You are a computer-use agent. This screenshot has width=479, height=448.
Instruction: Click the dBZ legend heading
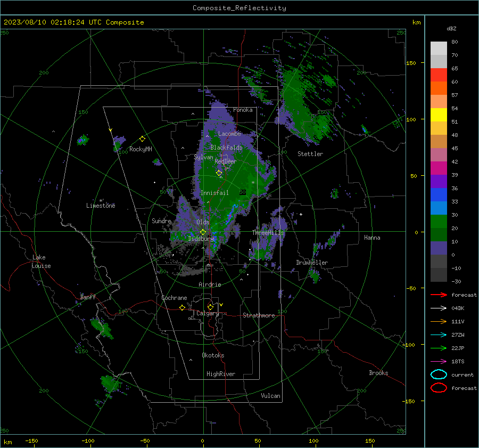coord(451,28)
